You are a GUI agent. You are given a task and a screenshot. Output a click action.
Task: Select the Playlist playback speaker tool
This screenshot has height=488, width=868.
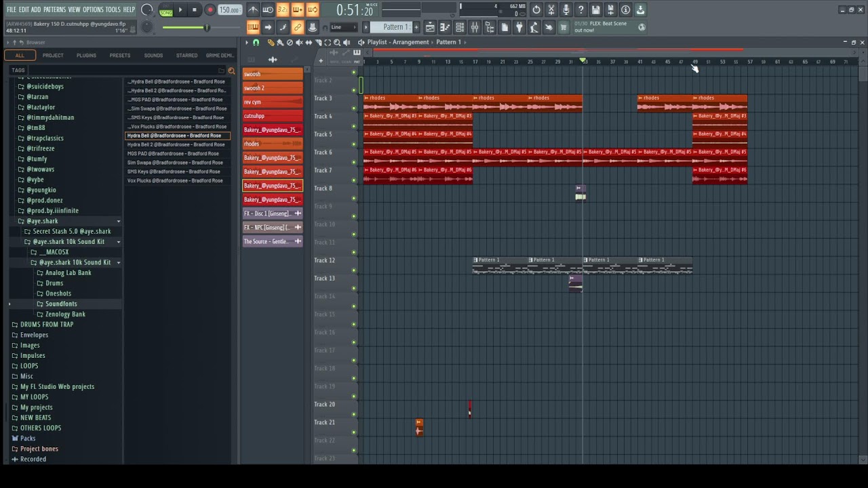coord(347,43)
